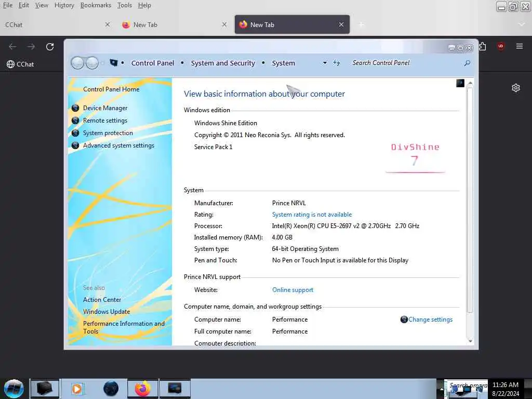Click the magnifier in Search Control Panel
This screenshot has height=399, width=532.
(467, 63)
